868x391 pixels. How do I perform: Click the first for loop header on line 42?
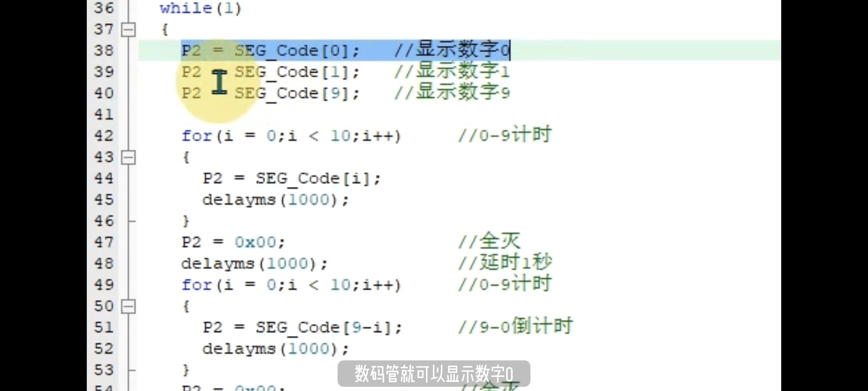click(291, 136)
